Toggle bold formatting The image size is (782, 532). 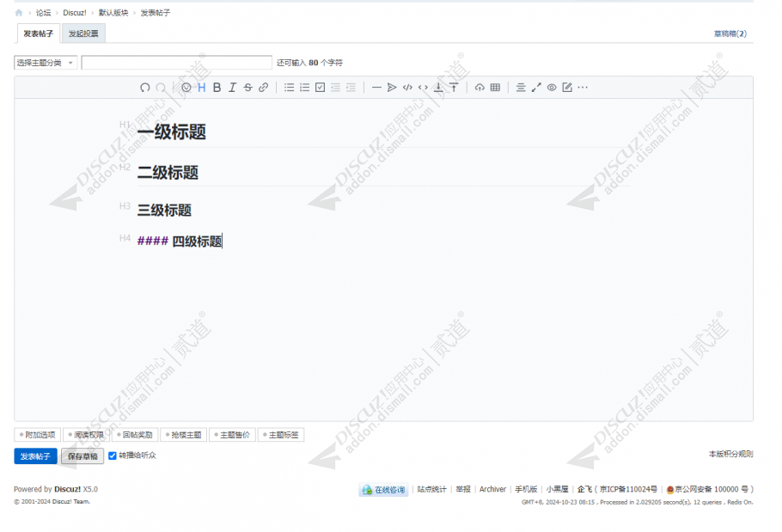click(217, 88)
